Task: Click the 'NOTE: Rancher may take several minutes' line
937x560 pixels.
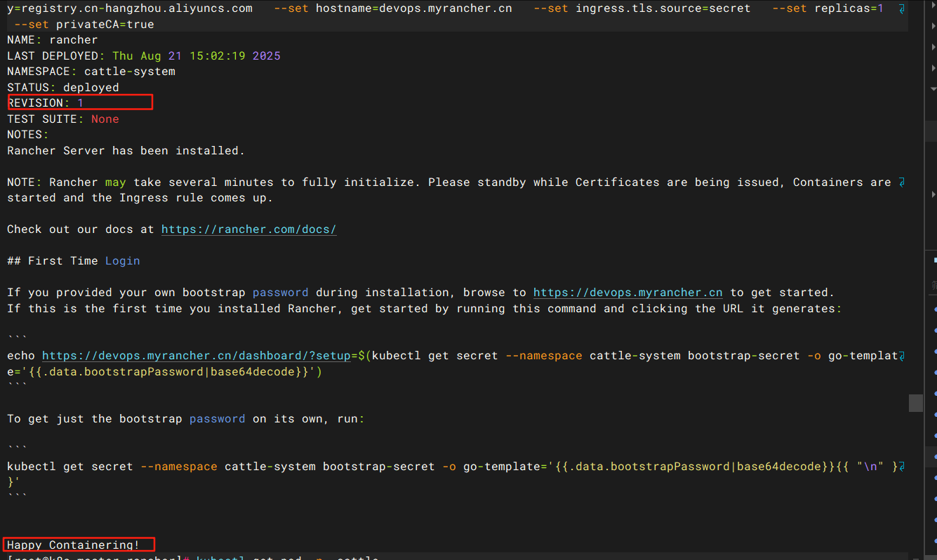Action: coord(449,182)
